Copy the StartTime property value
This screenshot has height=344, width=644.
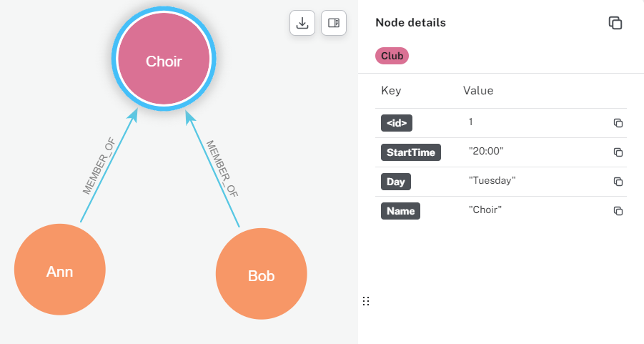[x=618, y=152]
